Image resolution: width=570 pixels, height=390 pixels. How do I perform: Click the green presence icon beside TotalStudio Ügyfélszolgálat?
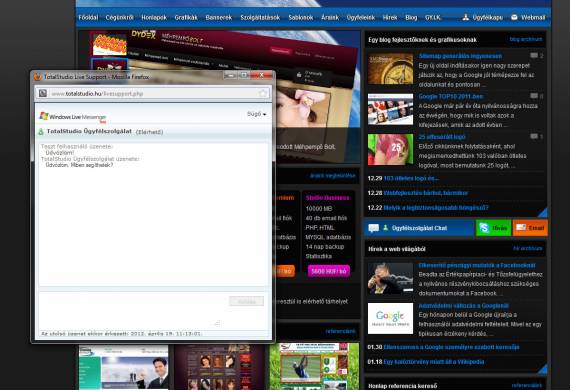(x=41, y=132)
